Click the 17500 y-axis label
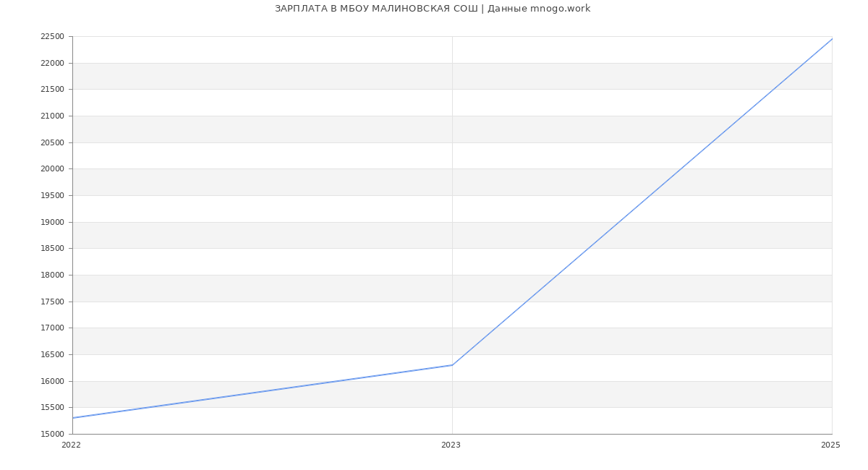868x470 pixels. click(x=52, y=302)
